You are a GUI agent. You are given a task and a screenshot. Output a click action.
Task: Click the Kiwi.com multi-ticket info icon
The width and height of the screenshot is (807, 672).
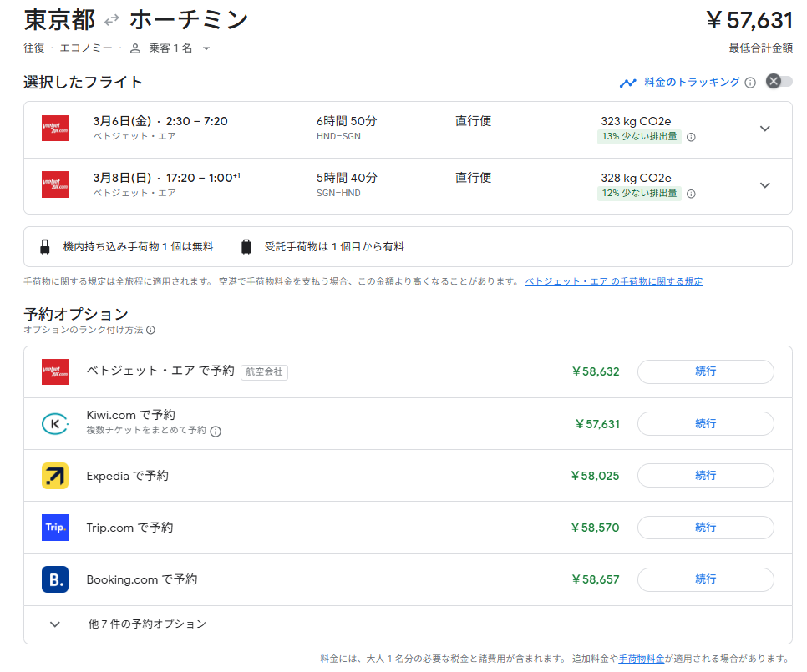click(216, 432)
